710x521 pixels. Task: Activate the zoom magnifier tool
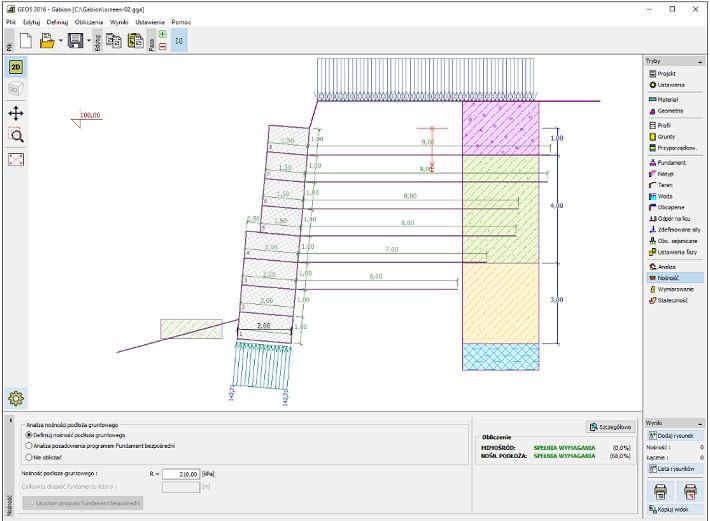16,135
